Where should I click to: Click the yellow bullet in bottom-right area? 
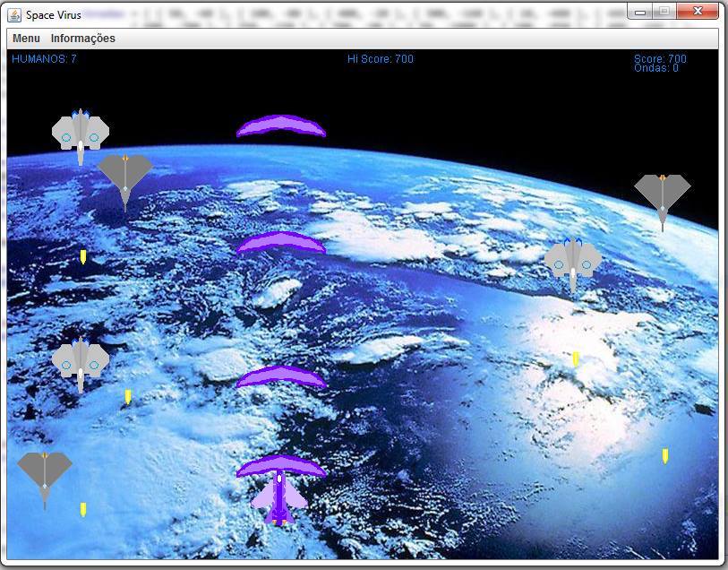pyautogui.click(x=665, y=456)
